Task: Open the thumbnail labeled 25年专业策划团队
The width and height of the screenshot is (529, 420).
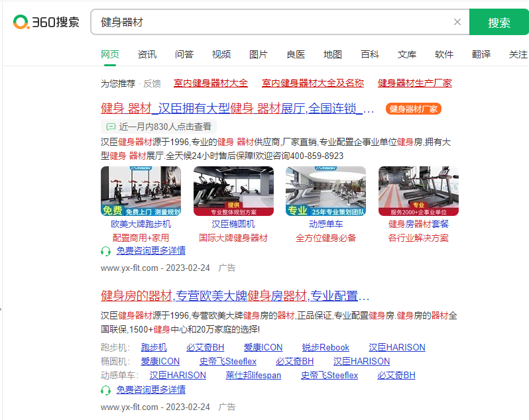Action: tap(326, 191)
